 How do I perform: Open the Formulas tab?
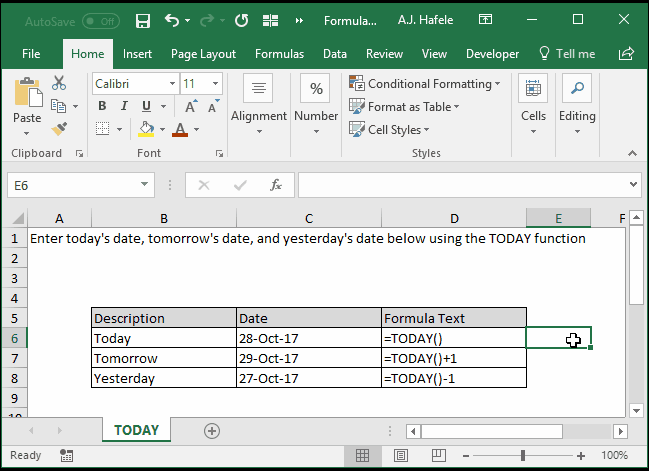[x=279, y=54]
